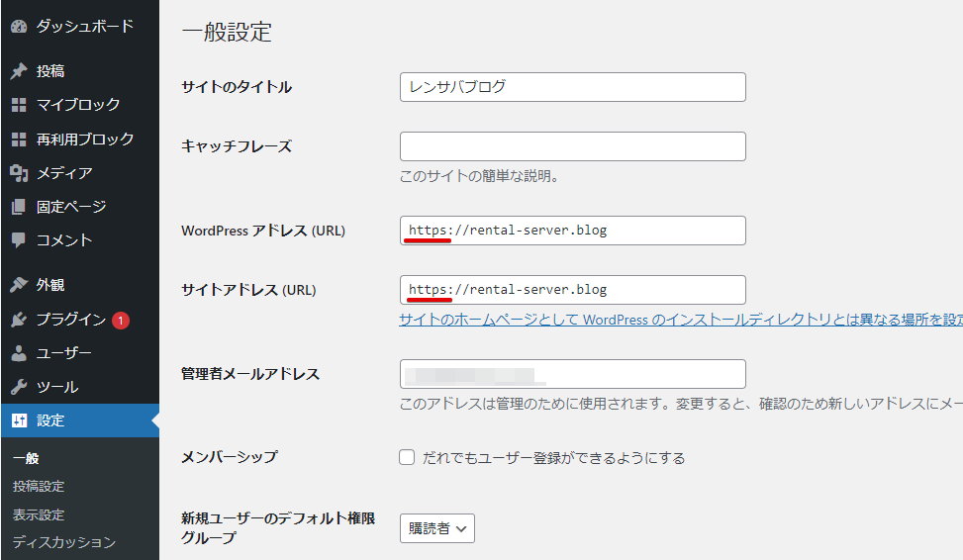This screenshot has width=963, height=560.
Task: Open the 再利用ブロック menu item
Action: [85, 140]
